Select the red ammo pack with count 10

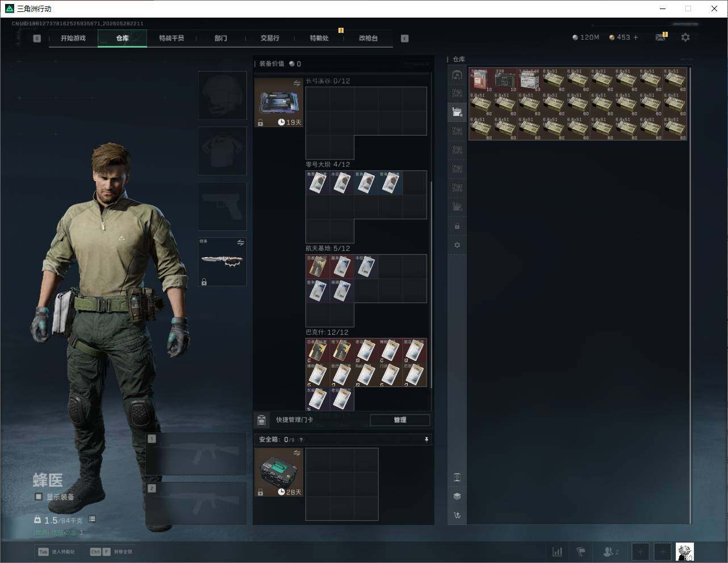[481, 80]
